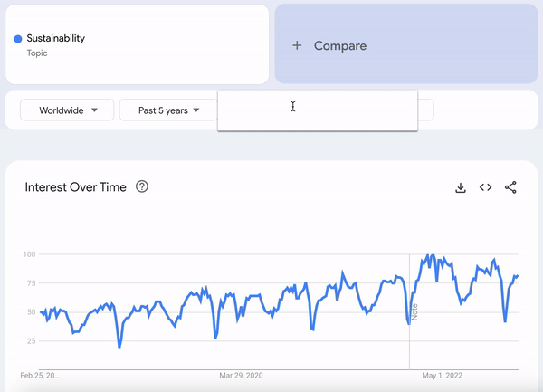This screenshot has width=543, height=392.
Task: Open the Worldwide region dropdown
Action: click(x=67, y=110)
